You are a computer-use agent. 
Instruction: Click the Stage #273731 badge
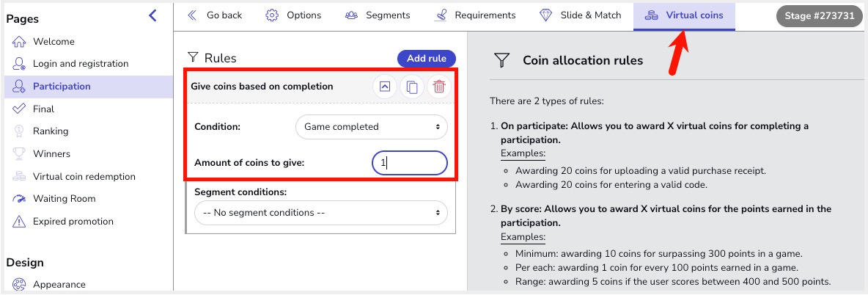click(820, 16)
